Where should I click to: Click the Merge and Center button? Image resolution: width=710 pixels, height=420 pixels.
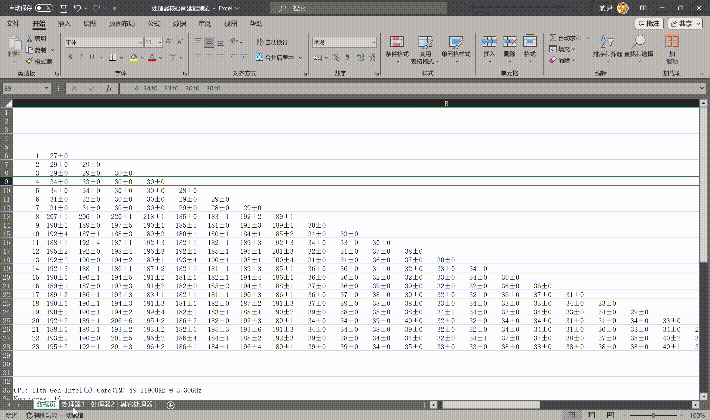(276, 57)
